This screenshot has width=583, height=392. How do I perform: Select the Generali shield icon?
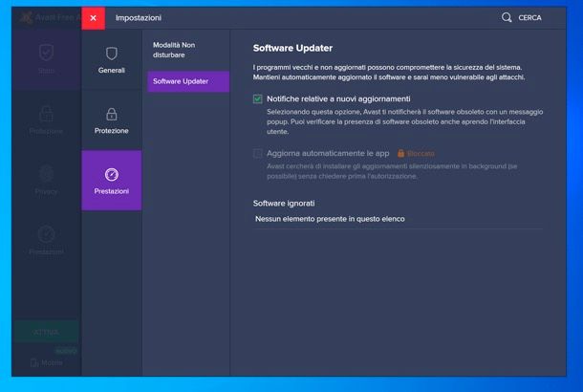click(x=112, y=54)
